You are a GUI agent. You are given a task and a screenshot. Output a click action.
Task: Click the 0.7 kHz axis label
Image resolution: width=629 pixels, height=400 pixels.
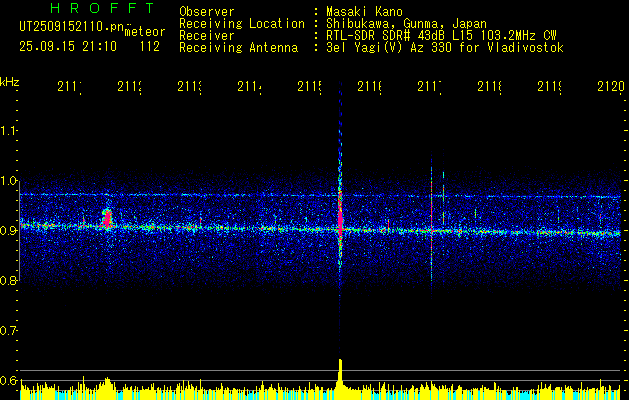8,331
